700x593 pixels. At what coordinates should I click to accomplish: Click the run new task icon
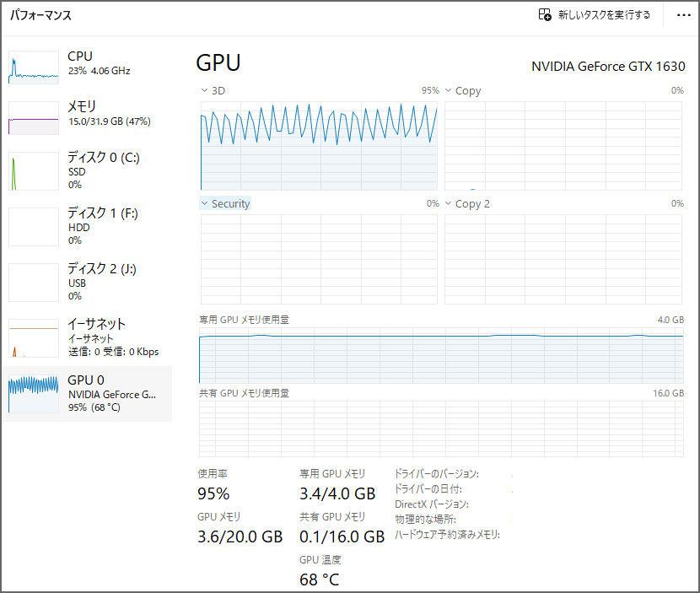coord(545,14)
